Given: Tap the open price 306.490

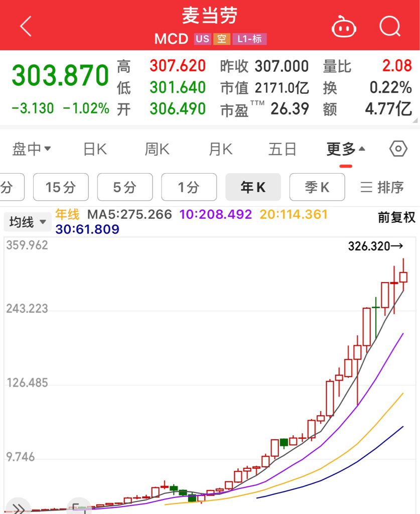Looking at the screenshot, I should 178,108.
